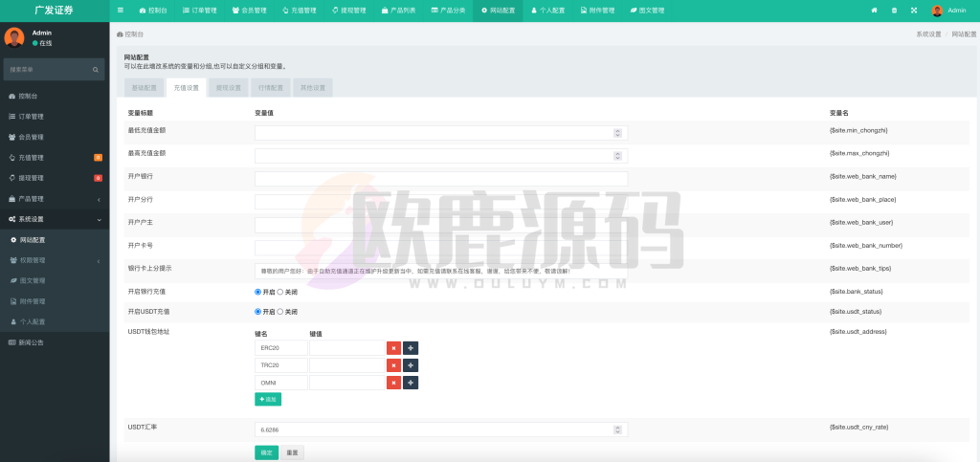
Task: Open 充值管理 in the left sidebar
Action: point(55,157)
